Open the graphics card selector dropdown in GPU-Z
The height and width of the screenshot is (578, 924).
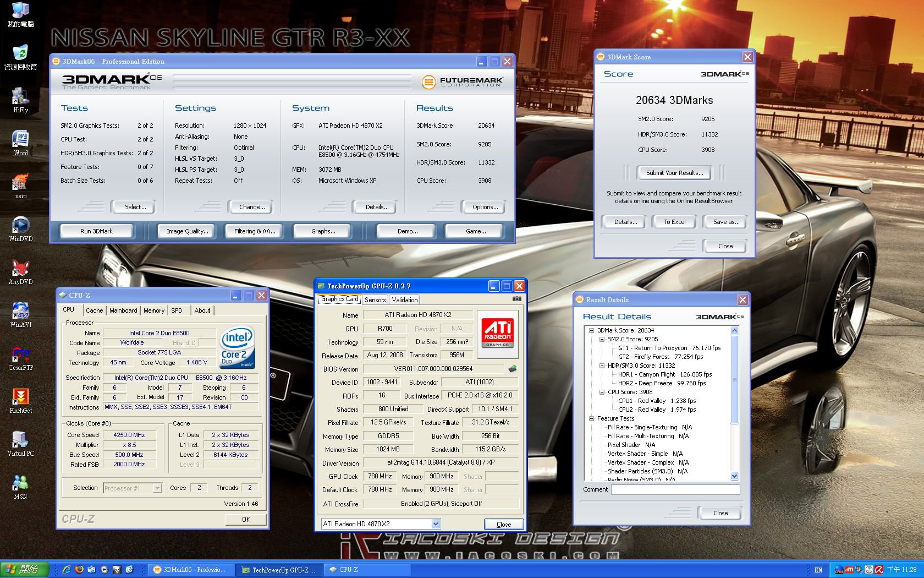(436, 524)
